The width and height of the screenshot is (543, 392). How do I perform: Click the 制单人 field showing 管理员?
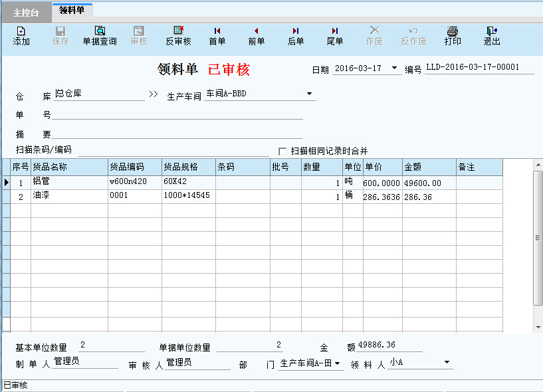(x=85, y=362)
